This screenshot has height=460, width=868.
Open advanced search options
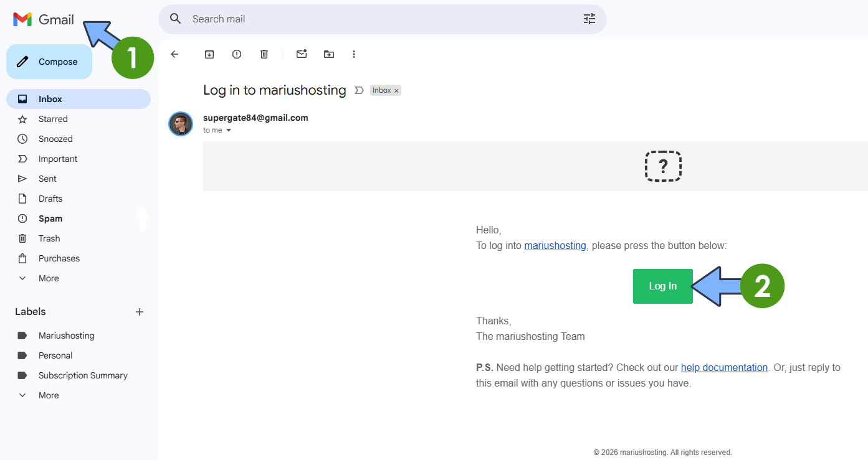tap(589, 19)
